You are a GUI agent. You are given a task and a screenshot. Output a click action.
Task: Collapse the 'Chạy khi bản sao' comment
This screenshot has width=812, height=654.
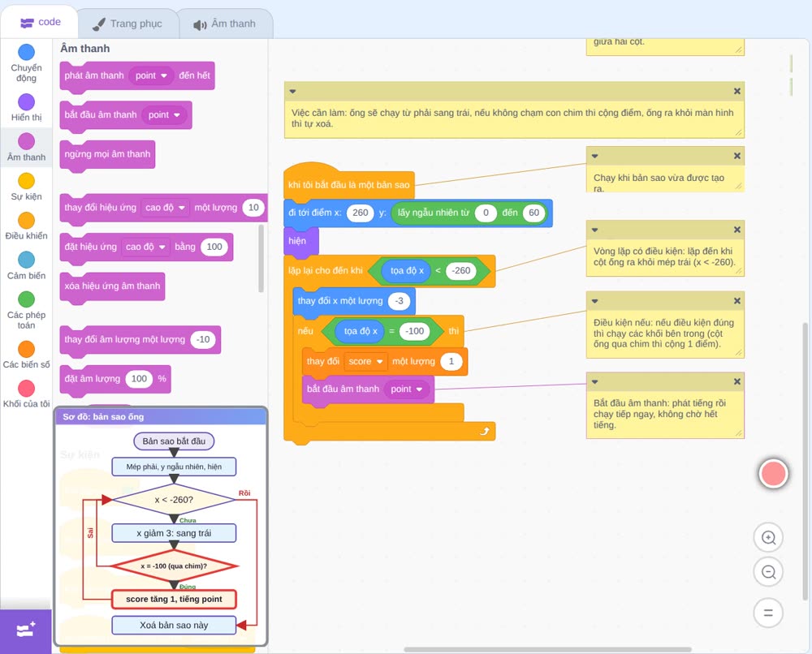[595, 156]
